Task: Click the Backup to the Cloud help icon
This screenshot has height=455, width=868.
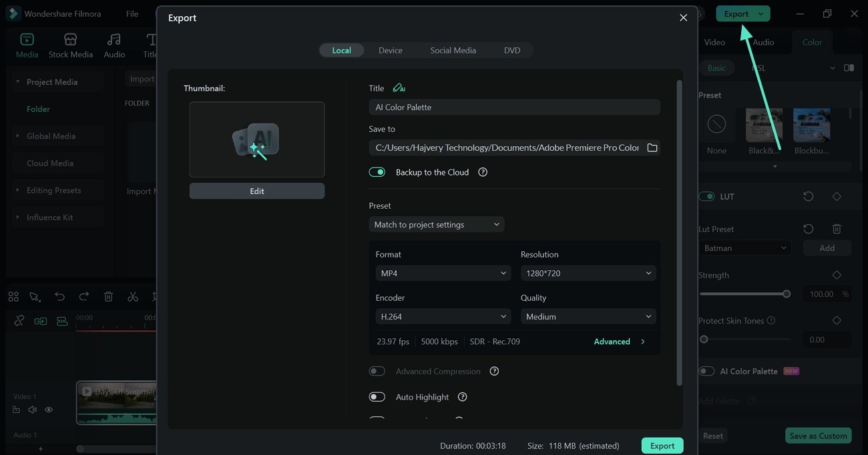Action: pyautogui.click(x=483, y=172)
